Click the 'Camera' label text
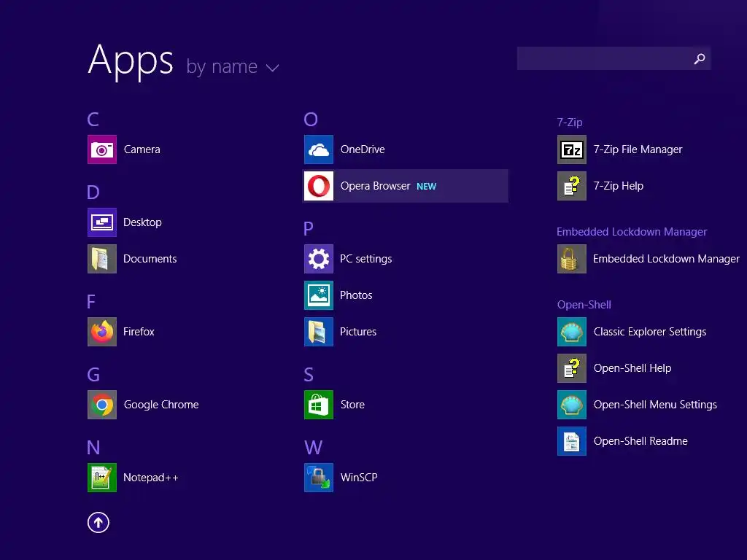This screenshot has width=747, height=560. 142,149
